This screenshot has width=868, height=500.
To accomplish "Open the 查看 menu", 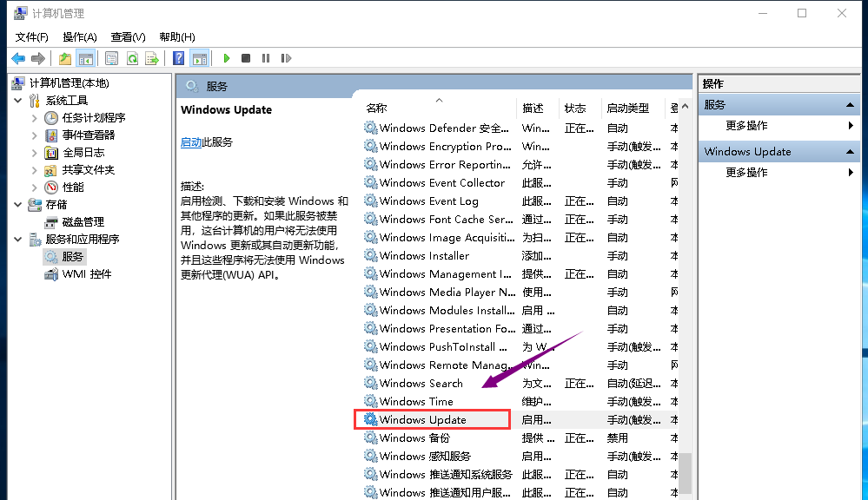I will [x=127, y=36].
